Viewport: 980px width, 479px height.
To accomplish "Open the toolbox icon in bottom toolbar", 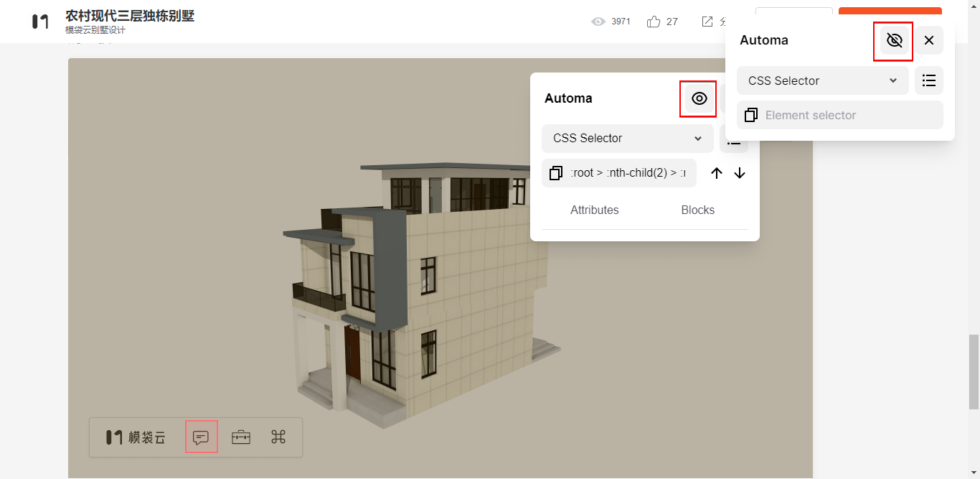I will (x=241, y=437).
